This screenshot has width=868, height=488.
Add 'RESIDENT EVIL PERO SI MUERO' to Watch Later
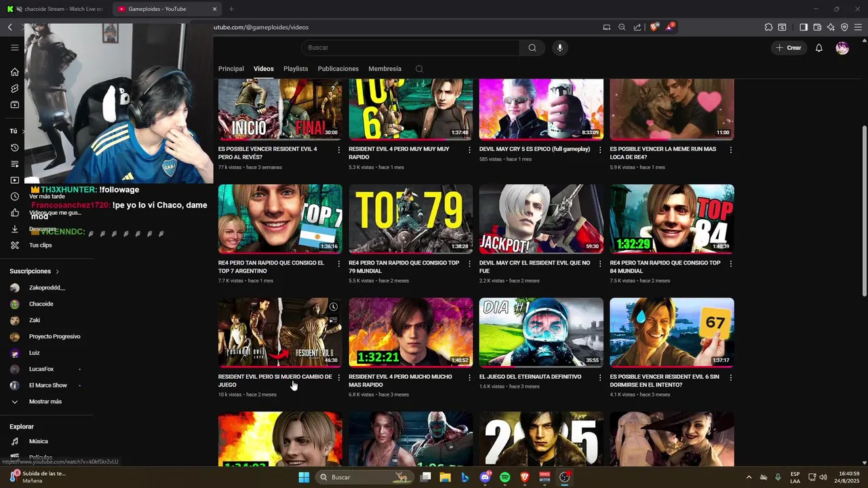[333, 307]
